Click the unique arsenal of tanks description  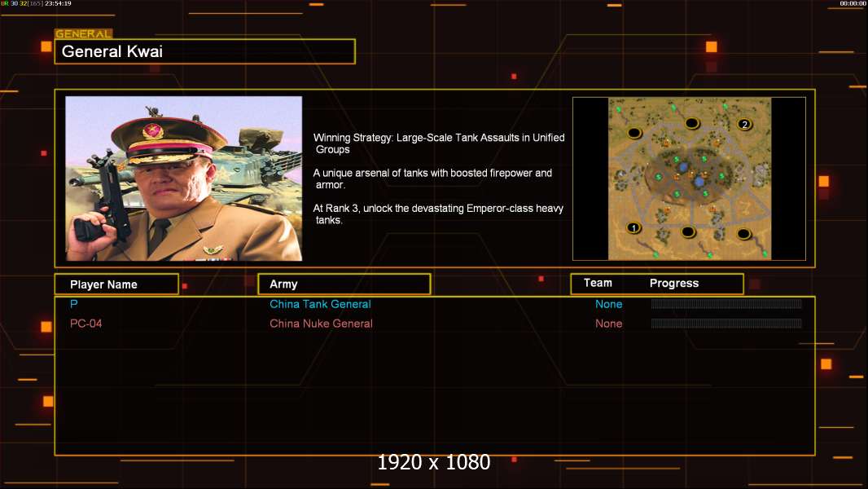click(432, 178)
